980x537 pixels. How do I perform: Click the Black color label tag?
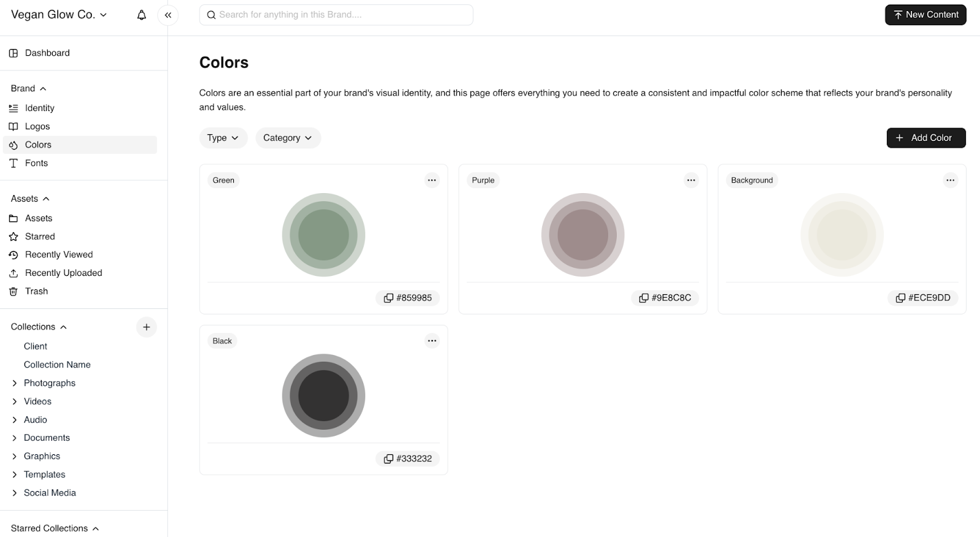coord(222,341)
